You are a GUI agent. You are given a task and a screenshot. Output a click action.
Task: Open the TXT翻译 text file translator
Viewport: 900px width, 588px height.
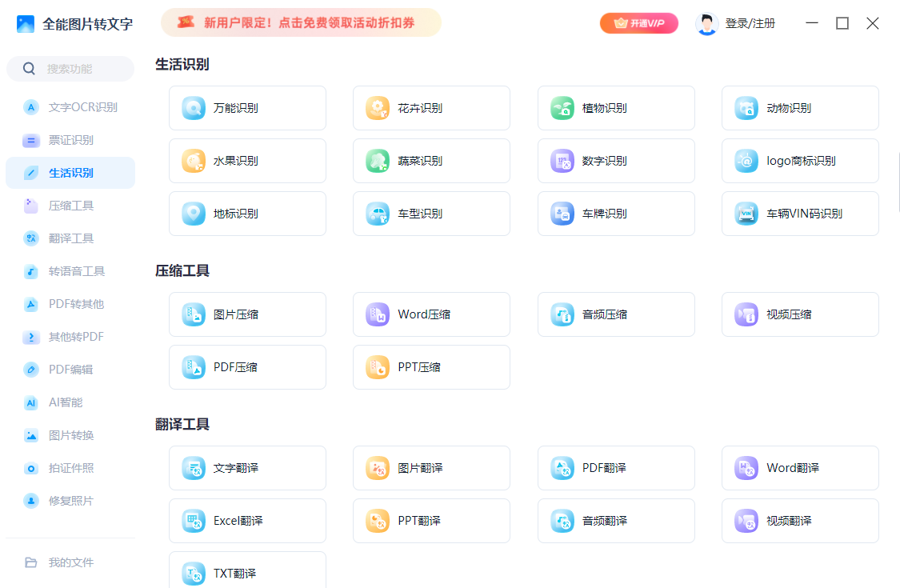(246, 573)
